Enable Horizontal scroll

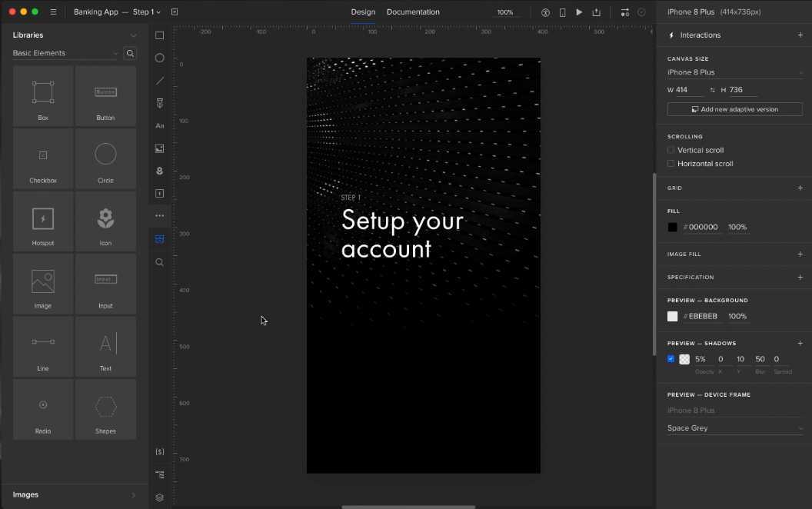671,164
